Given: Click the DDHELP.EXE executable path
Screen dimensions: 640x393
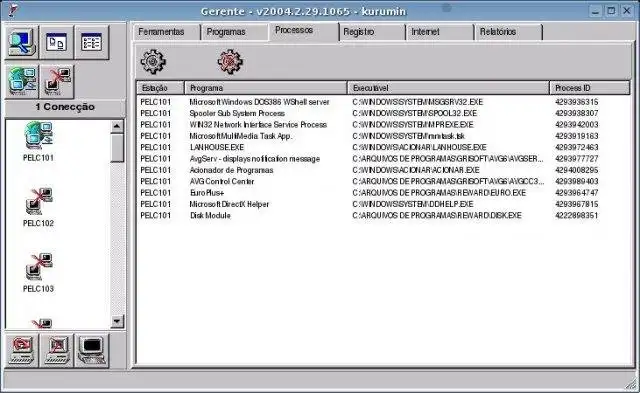Looking at the screenshot, I should (413, 204).
